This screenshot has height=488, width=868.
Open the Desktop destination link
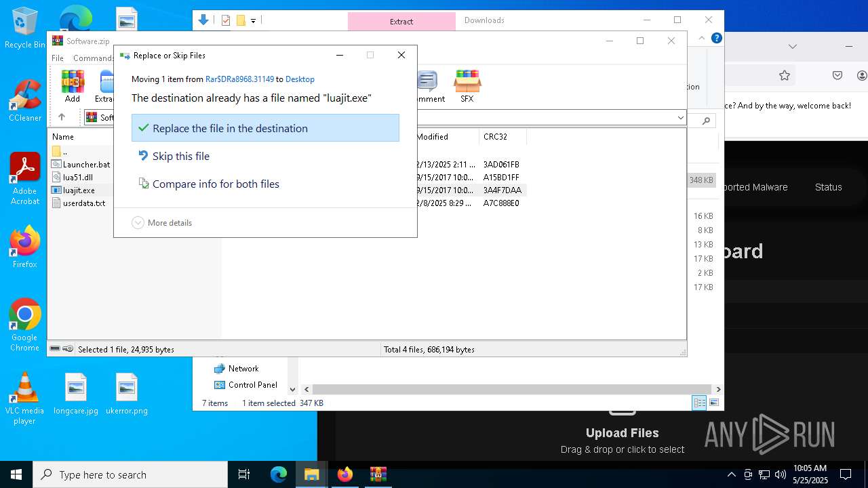(x=300, y=79)
